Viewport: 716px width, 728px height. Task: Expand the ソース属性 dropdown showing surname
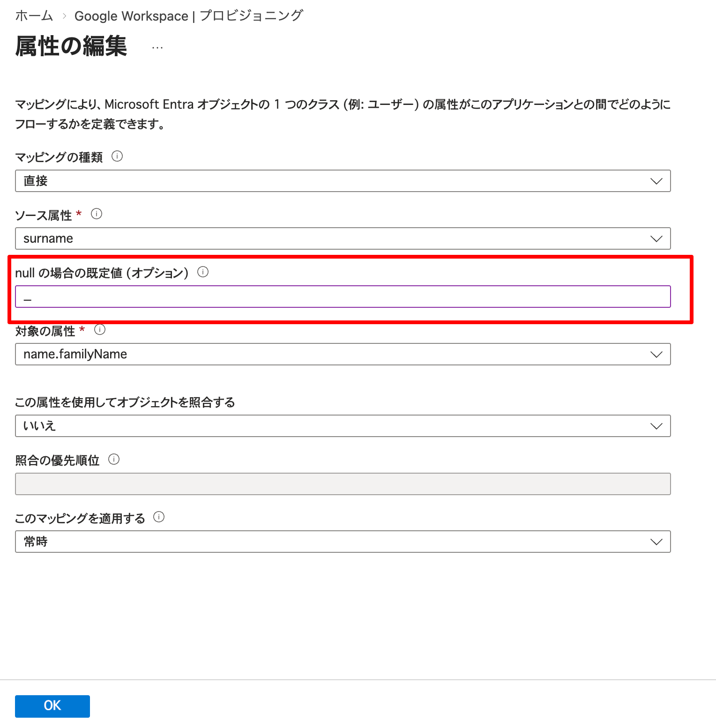tap(656, 238)
